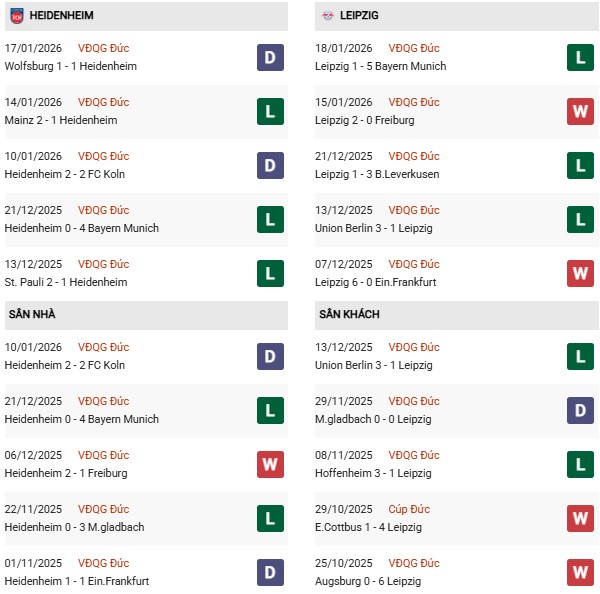
Task: Click the Heidenheim club crest icon
Action: (17, 16)
